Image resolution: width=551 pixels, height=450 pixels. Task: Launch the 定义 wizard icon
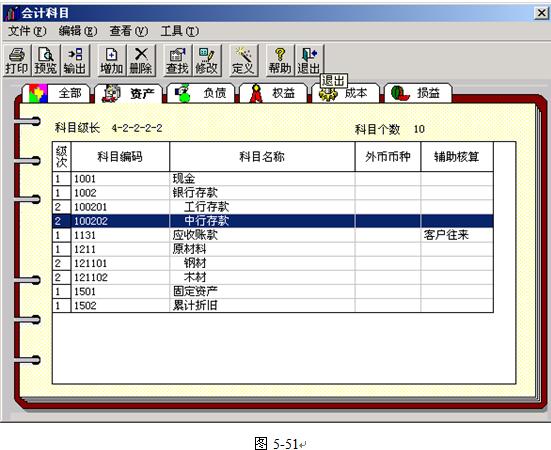[x=243, y=61]
